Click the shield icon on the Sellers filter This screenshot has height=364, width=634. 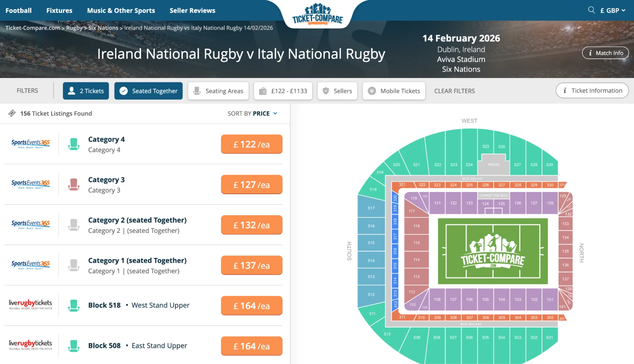pos(325,91)
